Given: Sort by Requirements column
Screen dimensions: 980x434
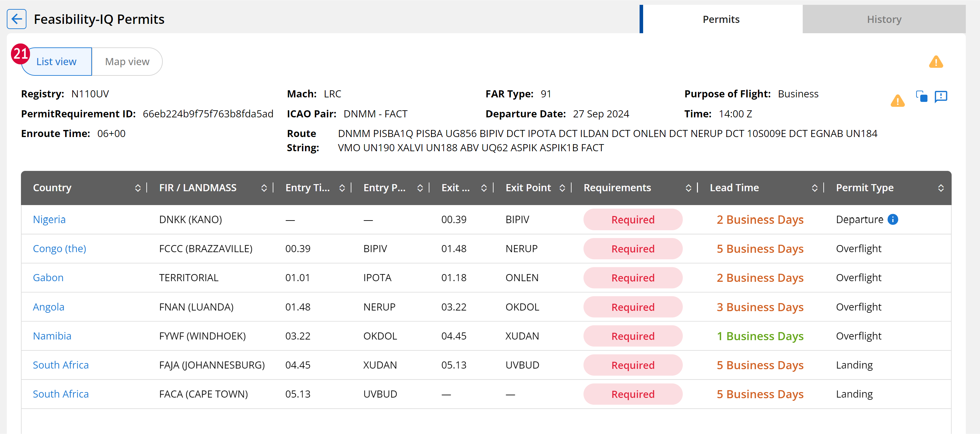Looking at the screenshot, I should tap(688, 188).
